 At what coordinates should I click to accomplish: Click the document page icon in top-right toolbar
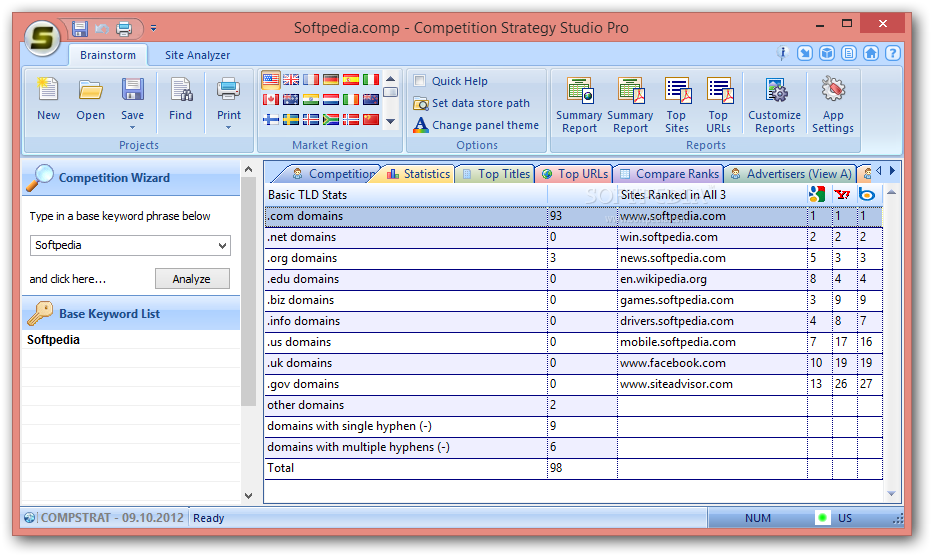click(849, 54)
